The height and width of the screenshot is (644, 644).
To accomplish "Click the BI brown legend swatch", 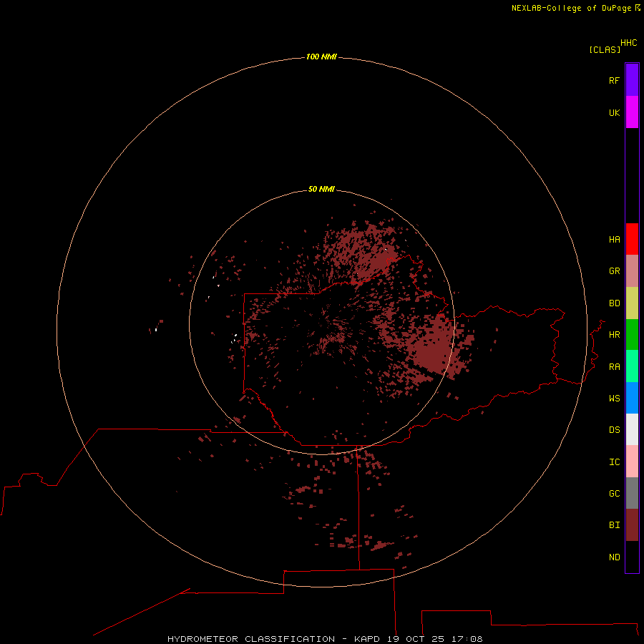I will click(x=632, y=525).
